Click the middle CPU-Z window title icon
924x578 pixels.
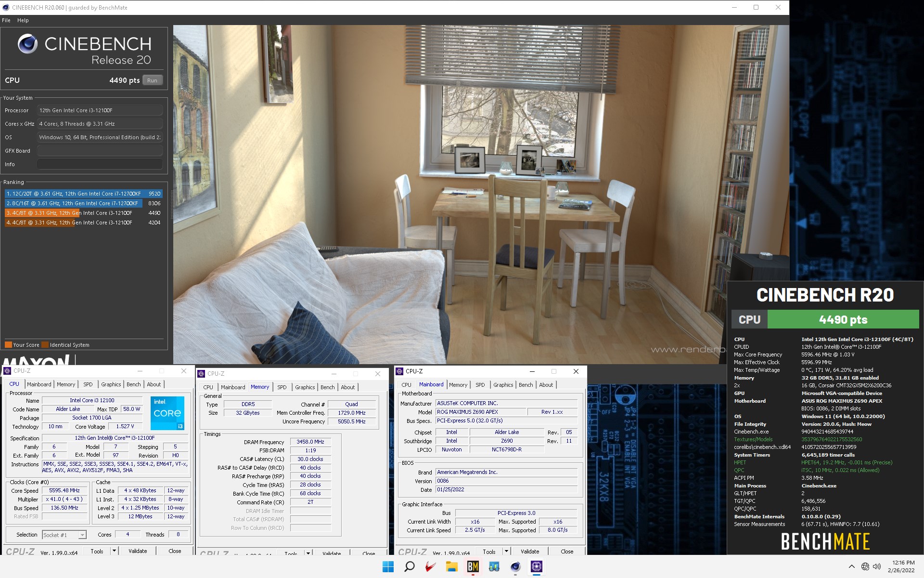201,374
